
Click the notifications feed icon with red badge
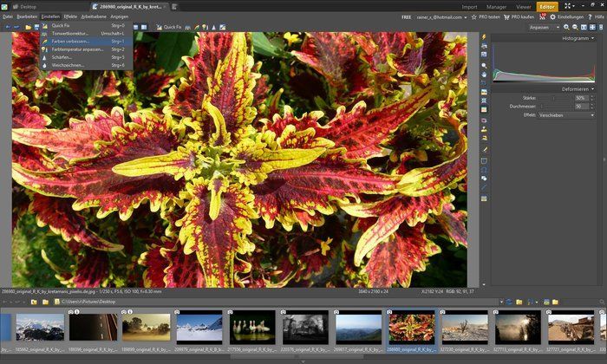pos(542,16)
